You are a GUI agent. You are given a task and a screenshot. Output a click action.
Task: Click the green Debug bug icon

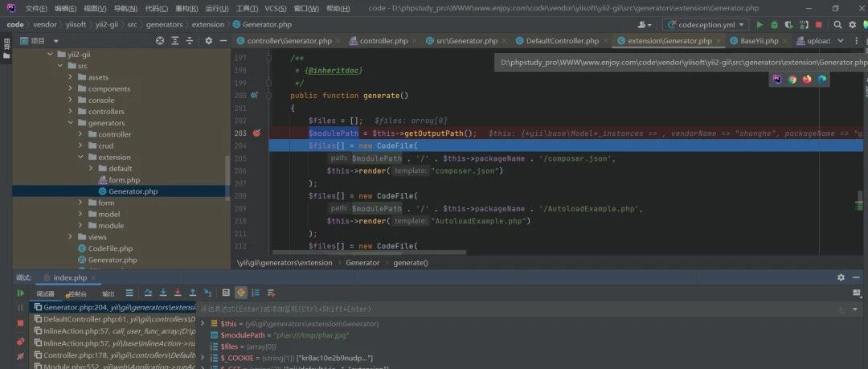click(775, 24)
